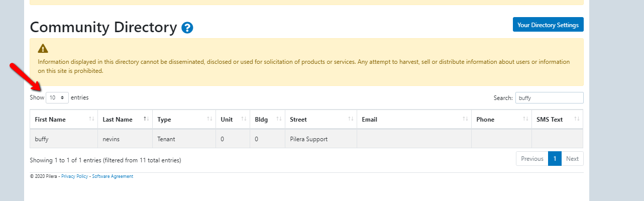Open the Software Agreement link
This screenshot has height=201, width=644.
(x=113, y=176)
